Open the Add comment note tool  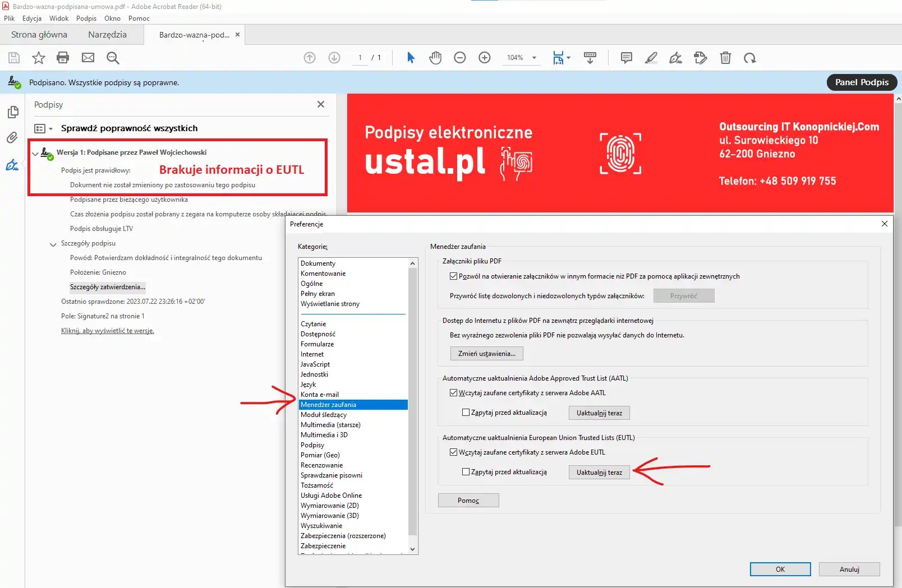pos(627,58)
